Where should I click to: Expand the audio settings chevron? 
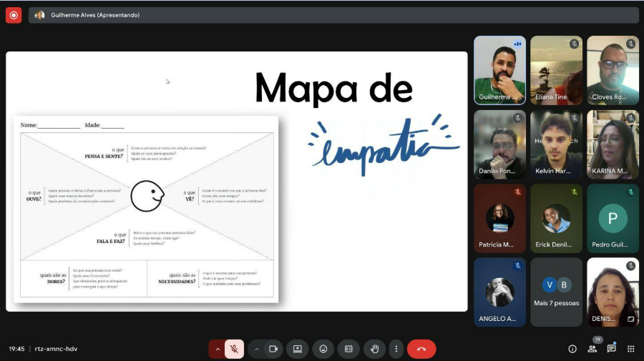tap(218, 349)
